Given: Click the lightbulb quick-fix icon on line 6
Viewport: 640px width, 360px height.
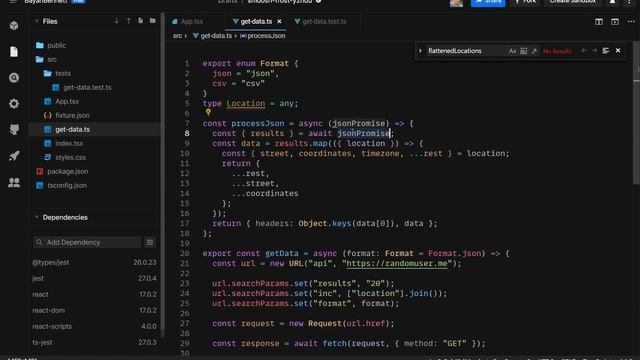Looking at the screenshot, I should coord(208,112).
